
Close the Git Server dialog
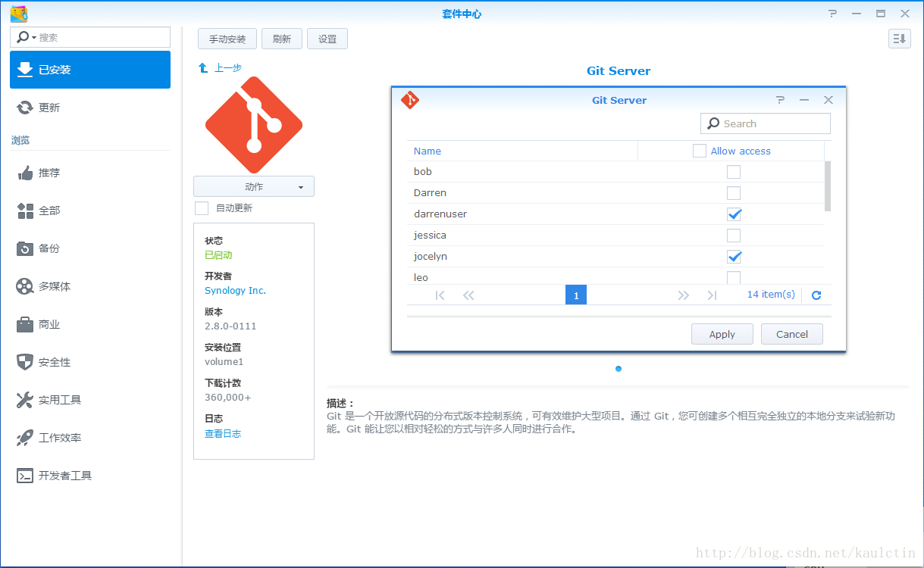click(828, 100)
